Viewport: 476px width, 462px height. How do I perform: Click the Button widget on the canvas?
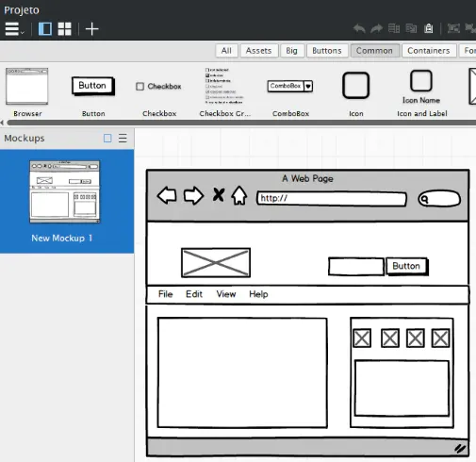pos(407,267)
